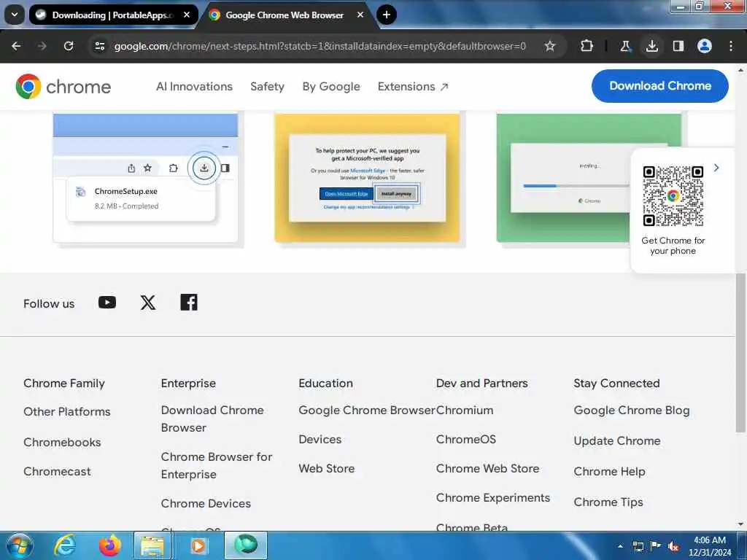The image size is (747, 560).
Task: Open Chrome Browser for Enterprise link
Action: pyautogui.click(x=216, y=466)
